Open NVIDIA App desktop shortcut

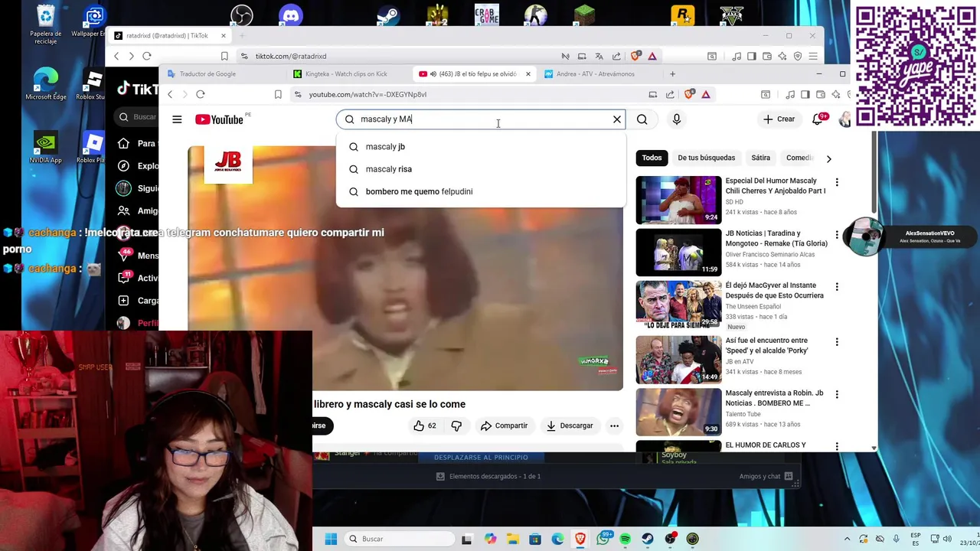[46, 148]
